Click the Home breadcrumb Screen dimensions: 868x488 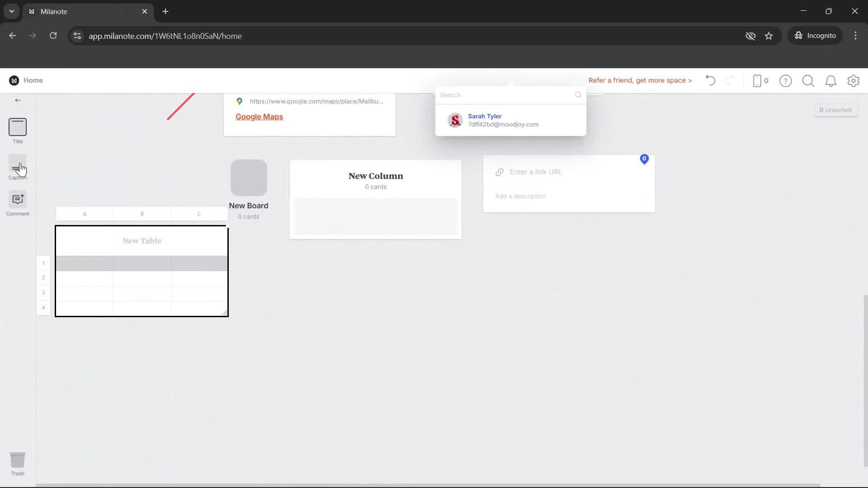point(33,80)
